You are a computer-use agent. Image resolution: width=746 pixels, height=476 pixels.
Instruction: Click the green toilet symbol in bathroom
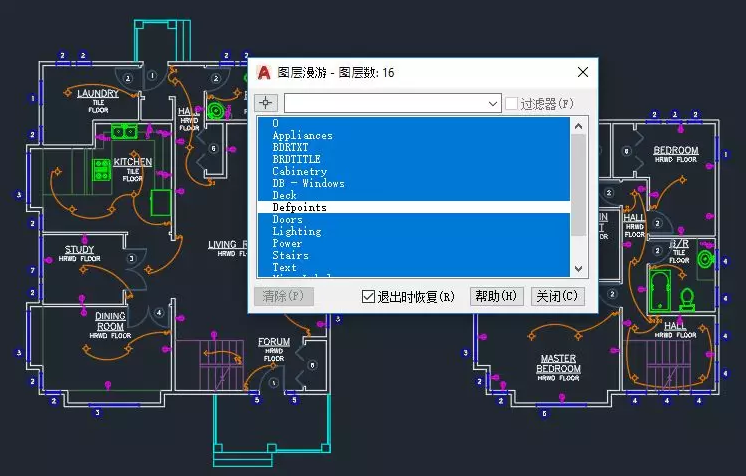(x=687, y=300)
